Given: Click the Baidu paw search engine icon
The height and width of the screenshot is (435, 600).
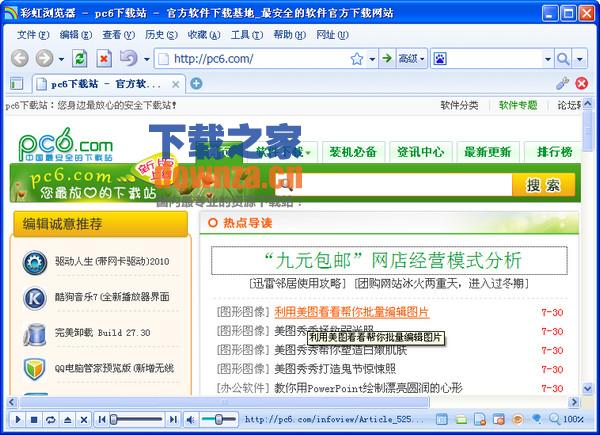Looking at the screenshot, I should click(x=440, y=59).
